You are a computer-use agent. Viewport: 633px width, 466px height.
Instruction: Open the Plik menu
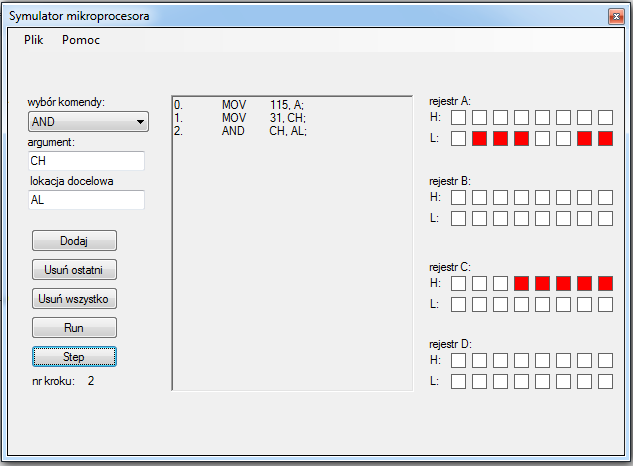[33, 40]
